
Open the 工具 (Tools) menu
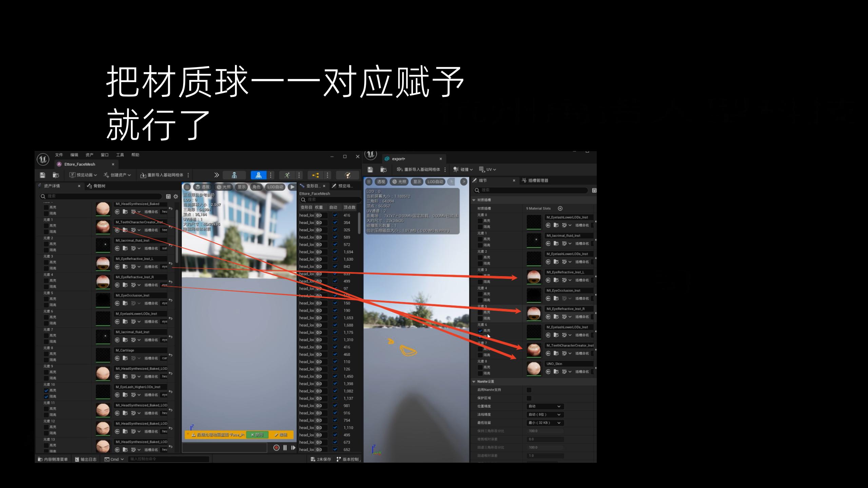coord(120,155)
